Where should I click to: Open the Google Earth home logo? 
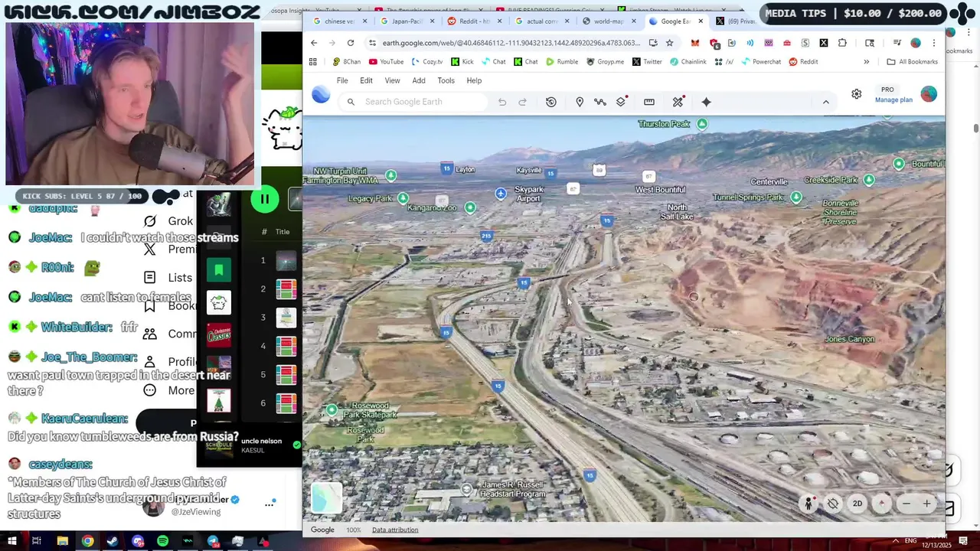point(321,95)
